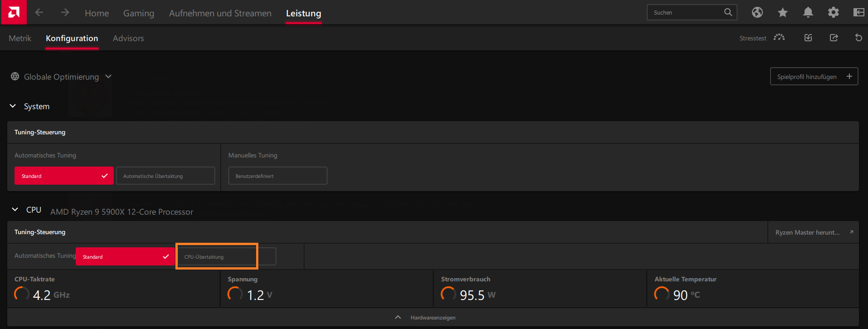
Task: Click the Hardwareanzeigen label
Action: click(x=433, y=317)
